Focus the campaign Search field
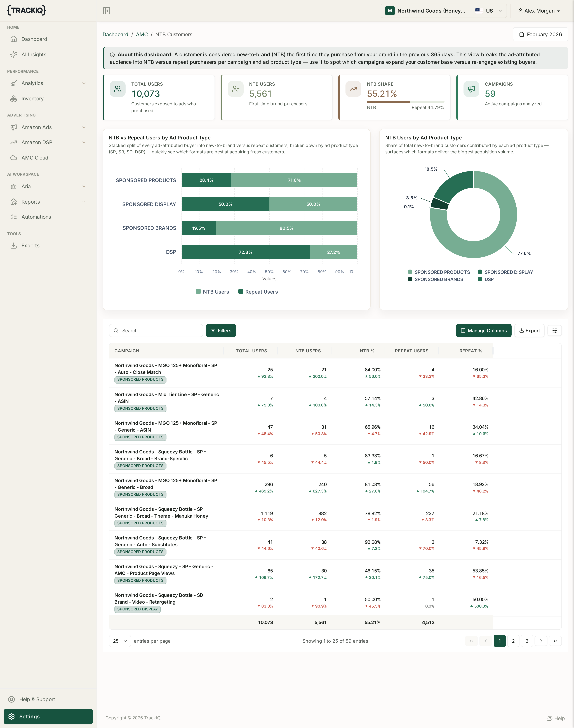Screen dimensions: 574x728 (x=156, y=330)
